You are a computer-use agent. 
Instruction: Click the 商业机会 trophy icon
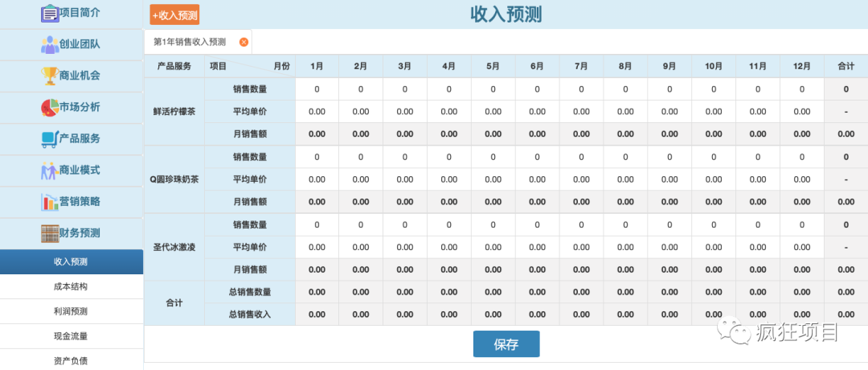49,76
